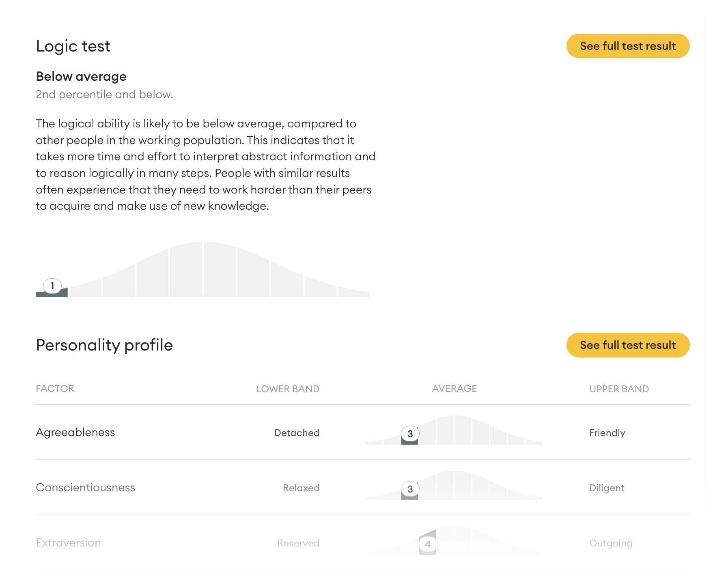
Task: Click the Detached lower band label
Action: point(297,433)
